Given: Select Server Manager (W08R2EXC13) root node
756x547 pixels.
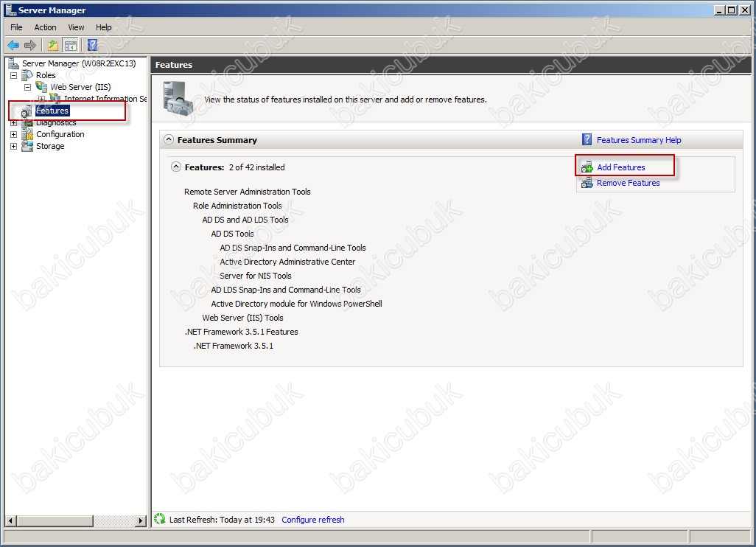Looking at the screenshot, I should [x=79, y=63].
